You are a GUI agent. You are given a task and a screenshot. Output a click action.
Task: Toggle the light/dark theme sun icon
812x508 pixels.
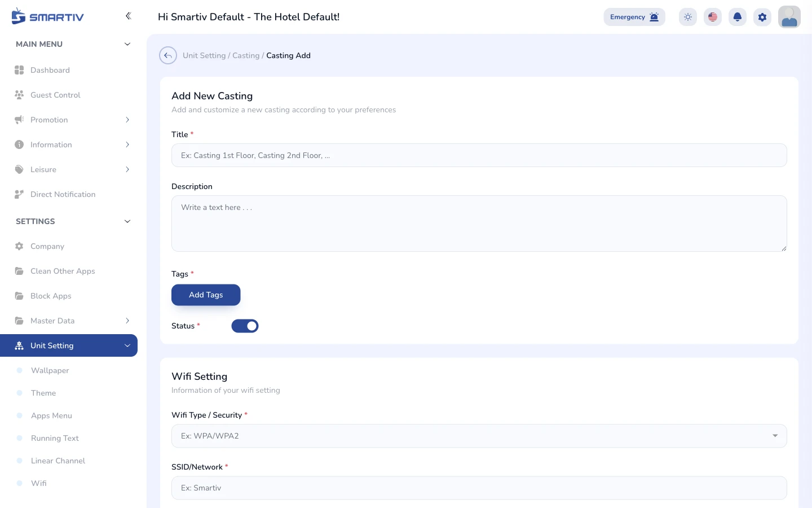coord(688,17)
